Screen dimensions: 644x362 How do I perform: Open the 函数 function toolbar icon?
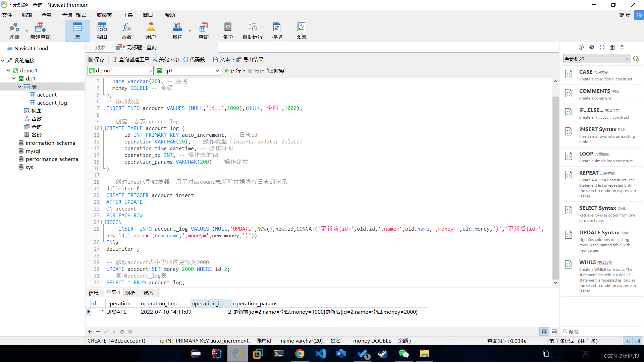pyautogui.click(x=126, y=31)
